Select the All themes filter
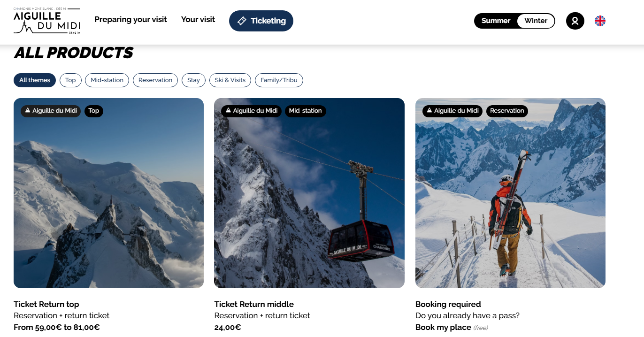Image resolution: width=644 pixels, height=337 pixels. click(x=35, y=80)
